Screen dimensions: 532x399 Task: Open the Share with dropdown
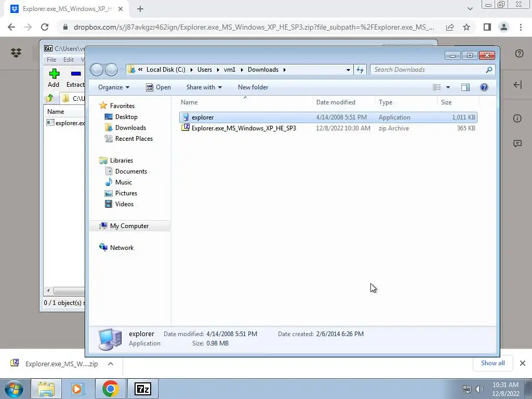click(204, 87)
